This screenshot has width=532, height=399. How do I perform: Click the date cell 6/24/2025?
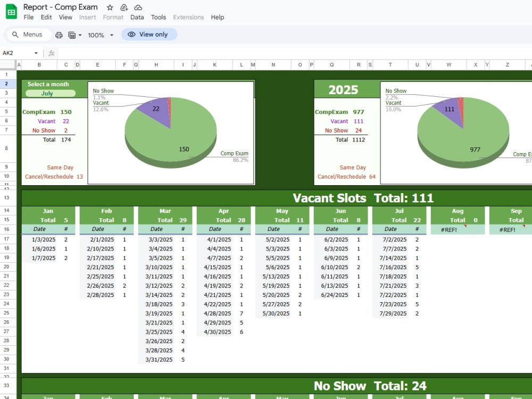332,295
